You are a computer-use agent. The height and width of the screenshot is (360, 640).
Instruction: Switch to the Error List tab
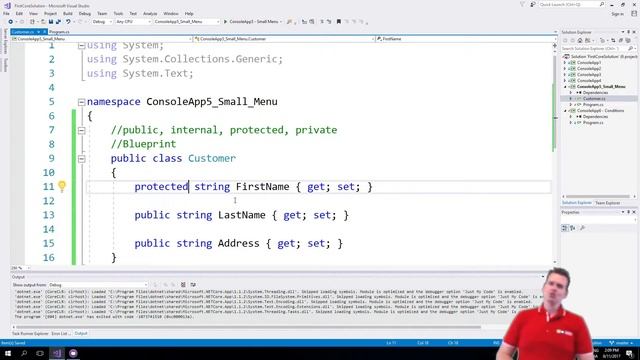pyautogui.click(x=60, y=333)
